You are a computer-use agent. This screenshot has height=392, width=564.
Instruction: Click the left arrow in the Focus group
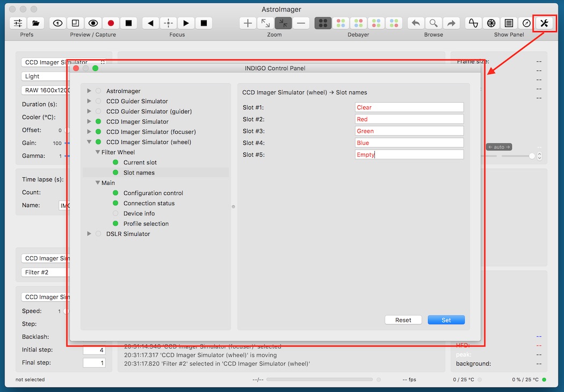pyautogui.click(x=150, y=24)
